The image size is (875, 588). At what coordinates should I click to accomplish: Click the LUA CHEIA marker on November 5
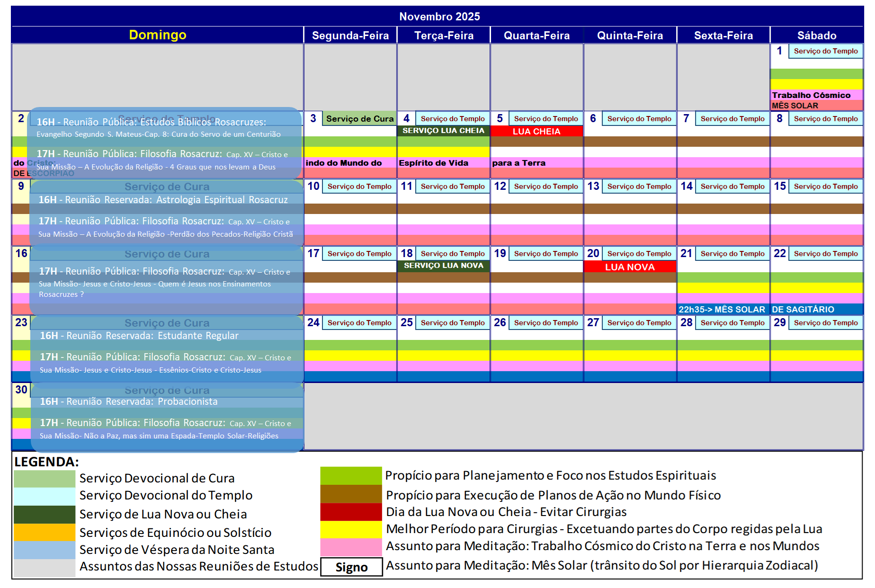(537, 131)
